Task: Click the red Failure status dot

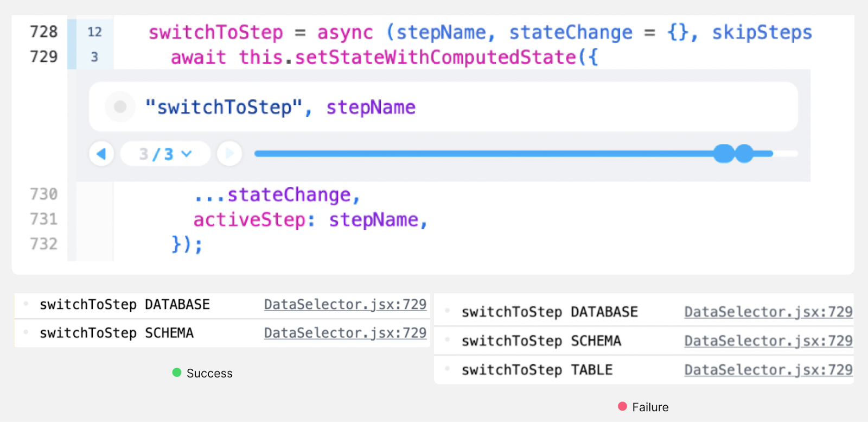Action: coord(622,406)
